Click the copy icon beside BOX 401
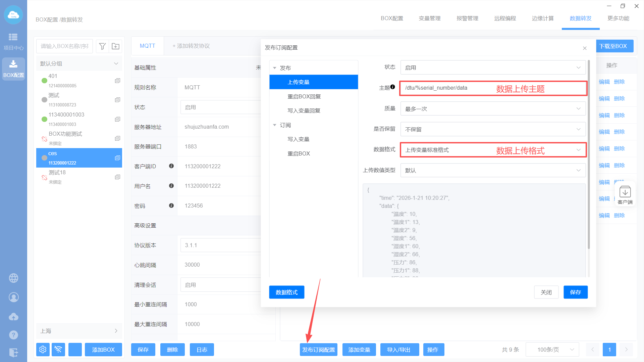The width and height of the screenshot is (644, 362). point(117,81)
